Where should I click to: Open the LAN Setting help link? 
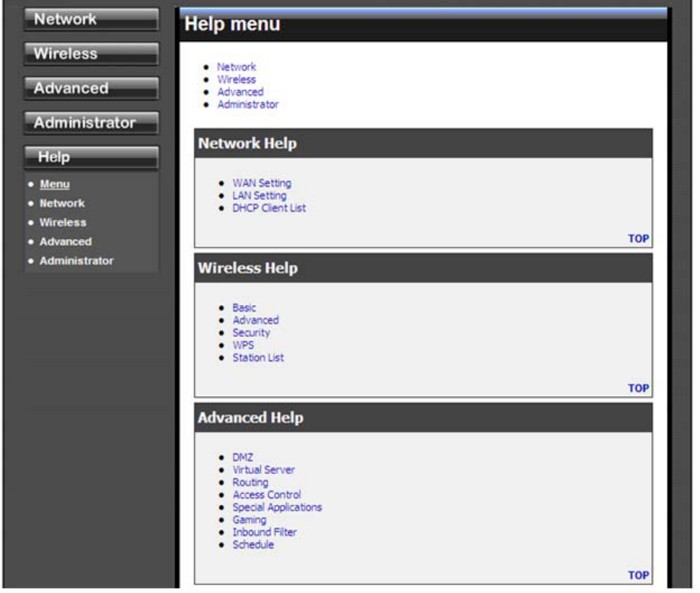click(x=260, y=196)
